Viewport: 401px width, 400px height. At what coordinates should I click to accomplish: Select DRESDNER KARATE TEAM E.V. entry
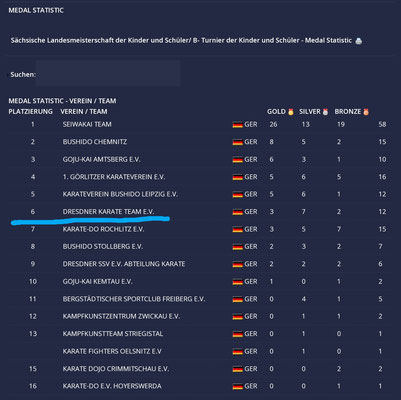[108, 212]
